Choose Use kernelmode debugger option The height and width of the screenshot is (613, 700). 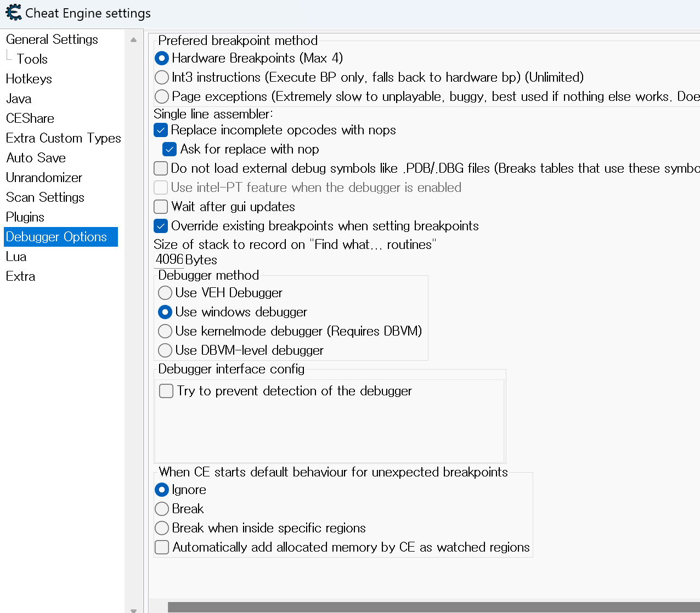coord(165,331)
